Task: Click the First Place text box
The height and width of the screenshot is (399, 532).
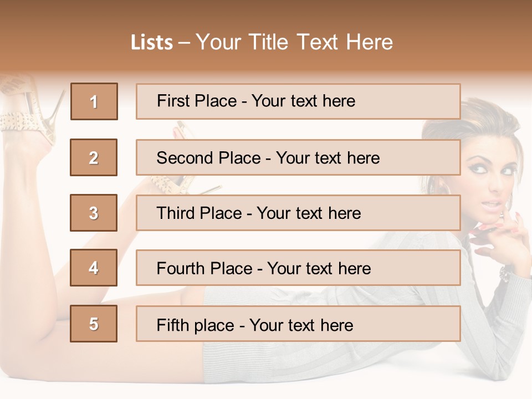Action: tap(298, 101)
